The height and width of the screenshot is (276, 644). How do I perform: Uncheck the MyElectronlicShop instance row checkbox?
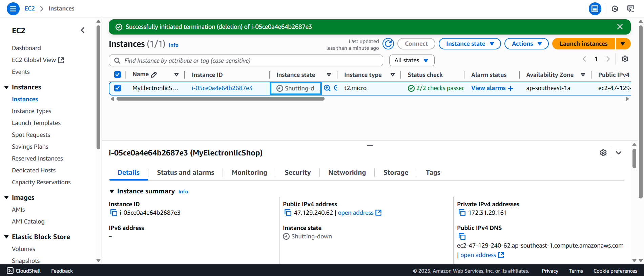[x=118, y=88]
